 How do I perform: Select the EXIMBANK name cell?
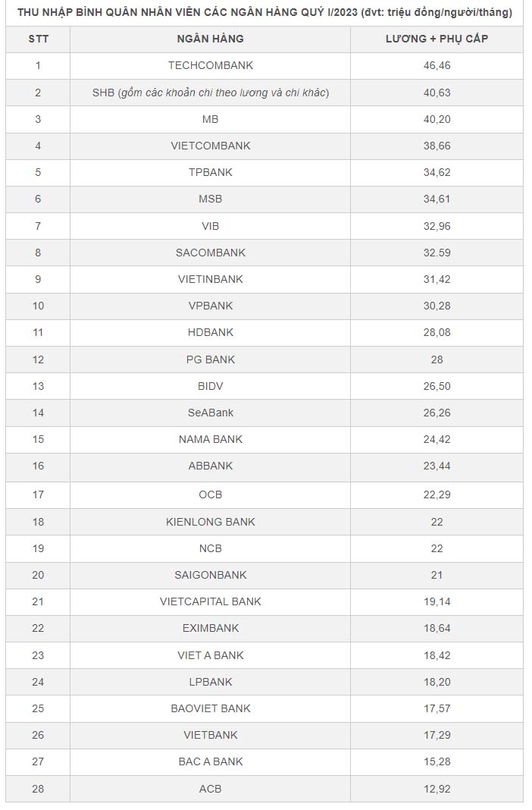(x=210, y=628)
